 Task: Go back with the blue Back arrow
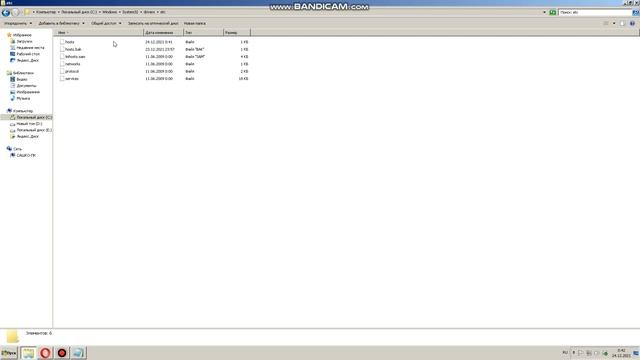tap(6, 13)
